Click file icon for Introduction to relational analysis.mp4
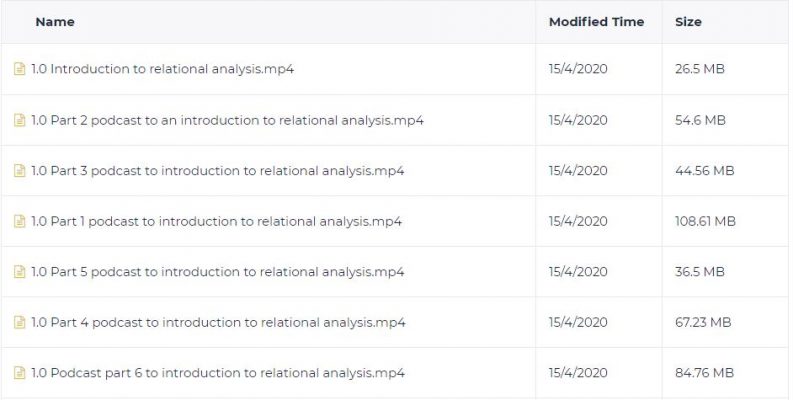 [19, 69]
